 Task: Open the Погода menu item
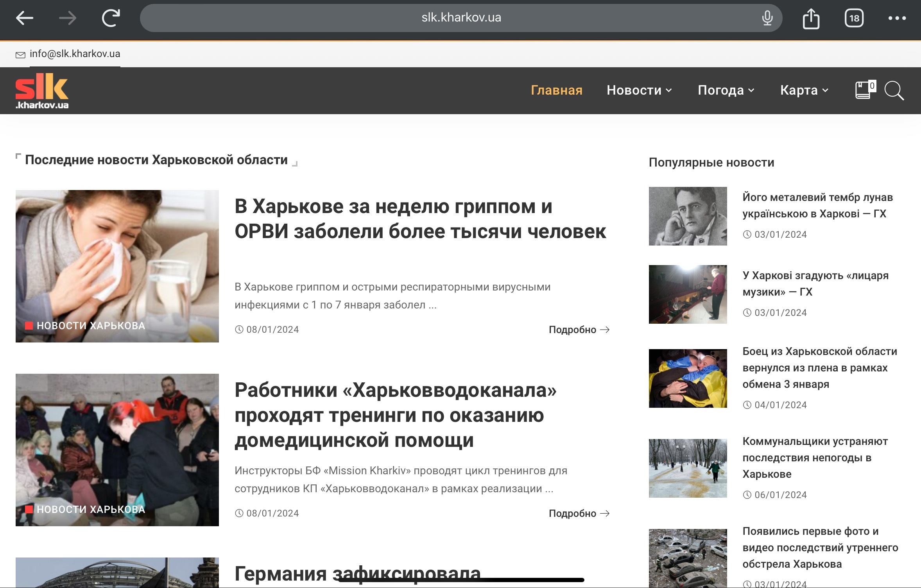721,90
